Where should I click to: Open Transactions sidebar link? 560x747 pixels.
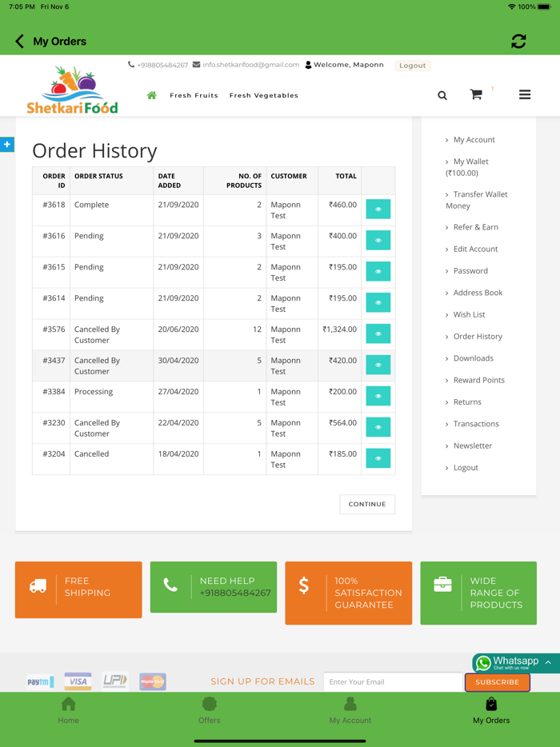tap(476, 424)
